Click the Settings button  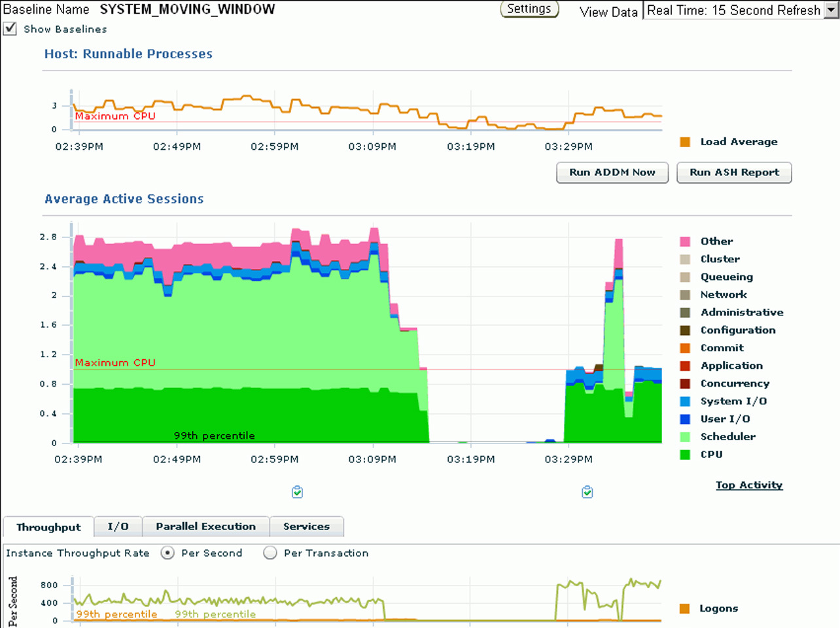[x=529, y=9]
